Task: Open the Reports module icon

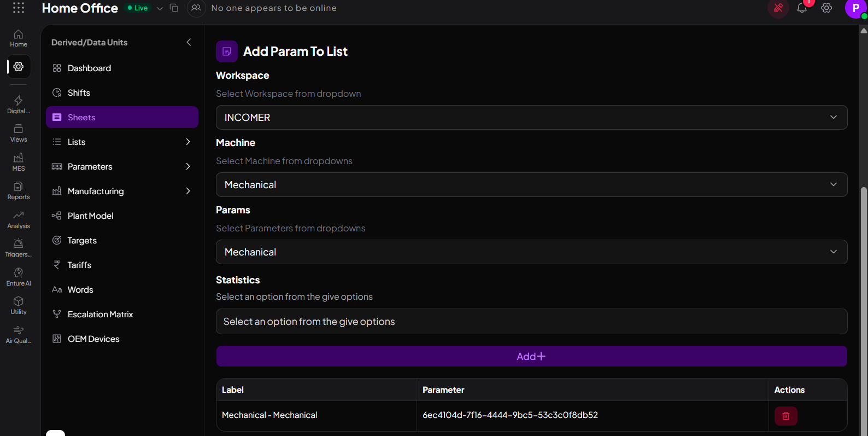Action: pos(19,191)
